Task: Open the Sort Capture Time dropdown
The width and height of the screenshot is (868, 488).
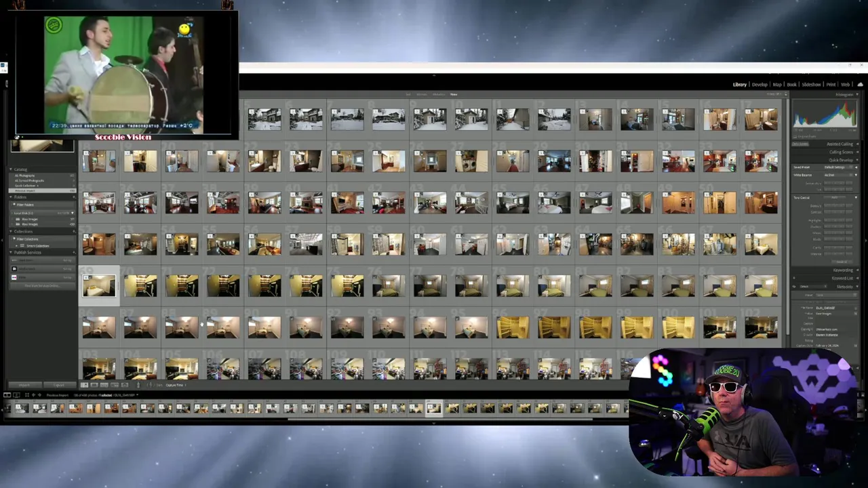Action: (175, 385)
